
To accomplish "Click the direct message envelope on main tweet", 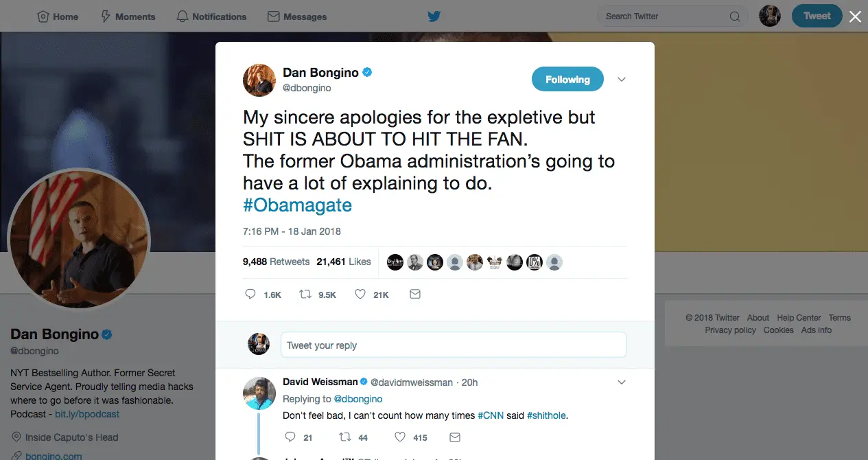I will click(x=414, y=295).
